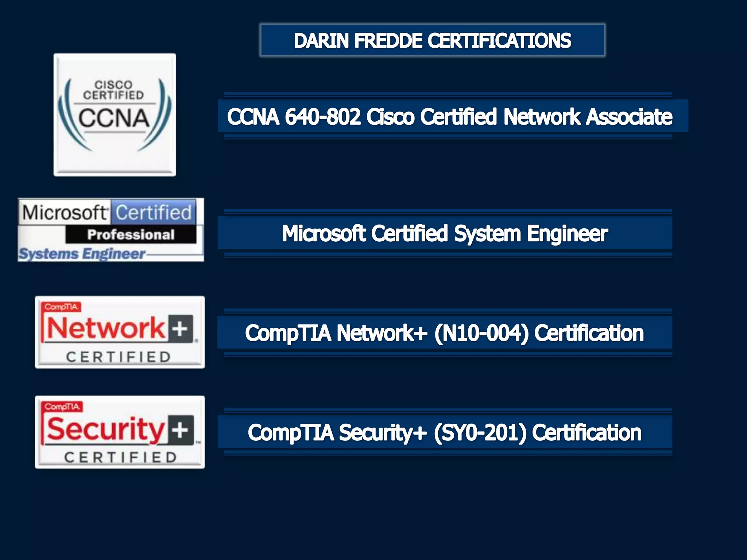Image resolution: width=747 pixels, height=560 pixels.
Task: Click the small CompTIA tag on Security+ badge
Action: tap(62, 407)
